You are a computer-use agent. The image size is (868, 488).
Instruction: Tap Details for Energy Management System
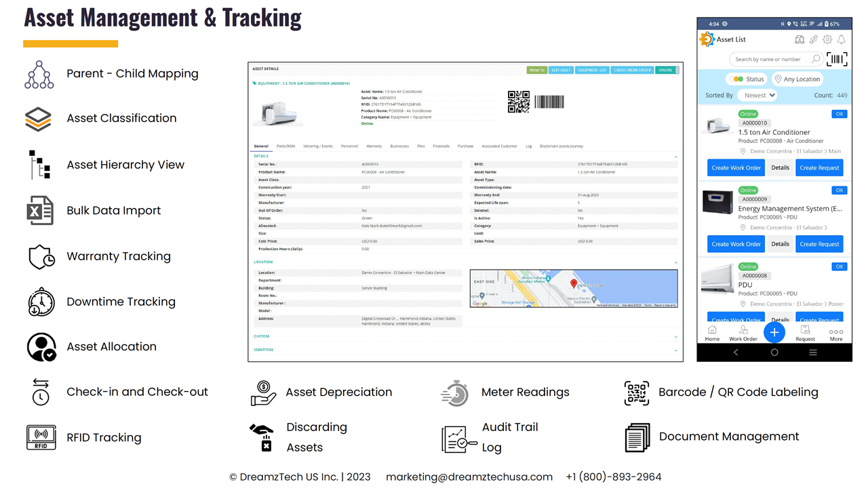coord(780,244)
